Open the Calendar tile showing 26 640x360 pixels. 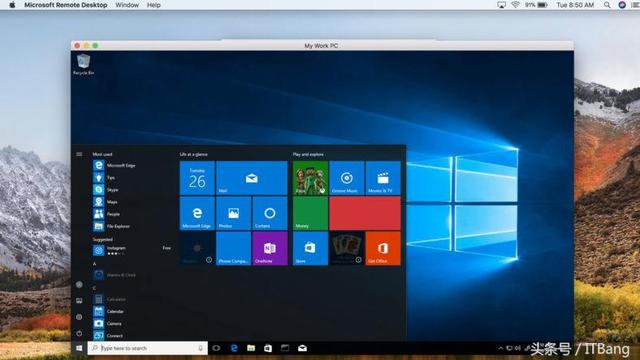(x=197, y=178)
